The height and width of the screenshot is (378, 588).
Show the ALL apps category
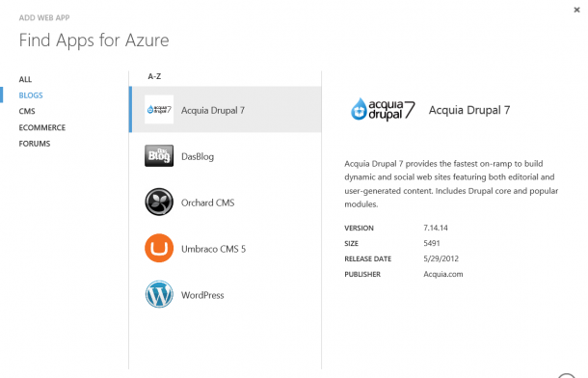click(x=25, y=79)
